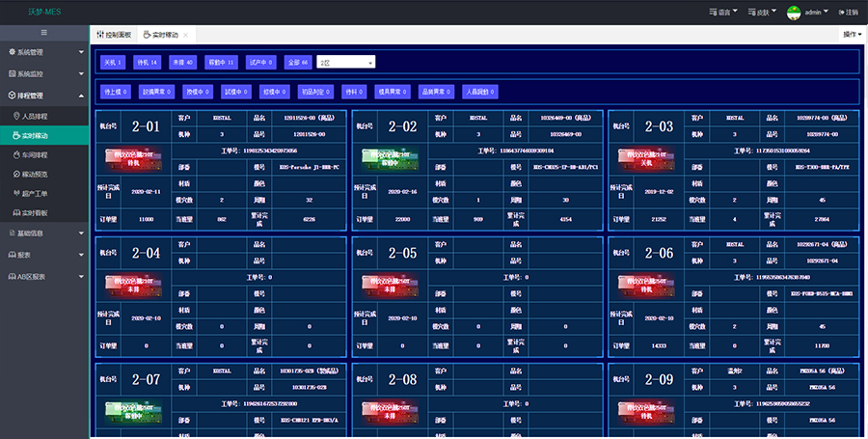The image size is (868, 439).
Task: Filter by 待机 14 status button
Action: click(x=148, y=62)
